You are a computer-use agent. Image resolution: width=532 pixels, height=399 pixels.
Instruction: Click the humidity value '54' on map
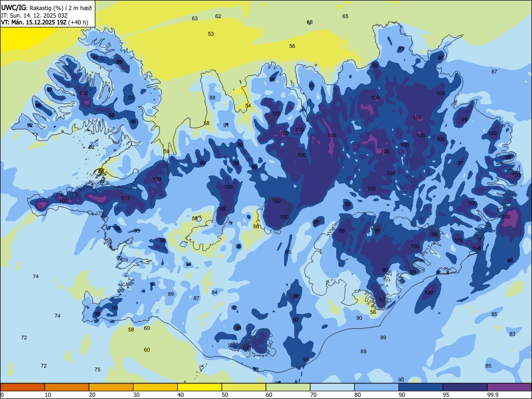[x=248, y=106]
